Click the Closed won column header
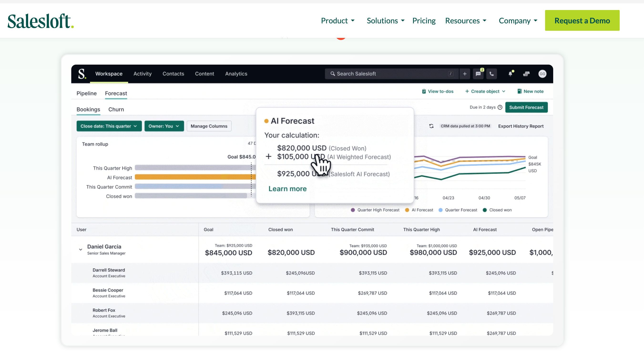 [281, 230]
